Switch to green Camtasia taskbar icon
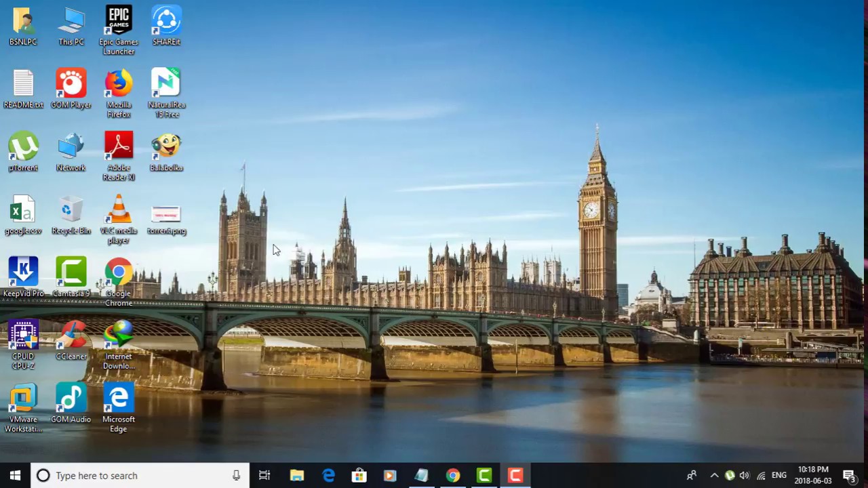 point(484,476)
